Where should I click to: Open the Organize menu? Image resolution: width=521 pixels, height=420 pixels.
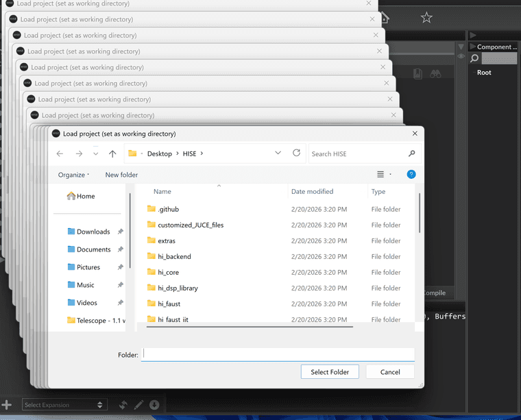[74, 175]
